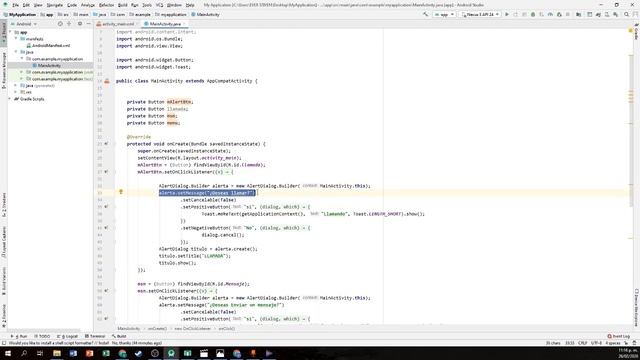This screenshot has width=640, height=360.
Task: Open File Explorer from the taskbar
Action: click(x=57, y=353)
